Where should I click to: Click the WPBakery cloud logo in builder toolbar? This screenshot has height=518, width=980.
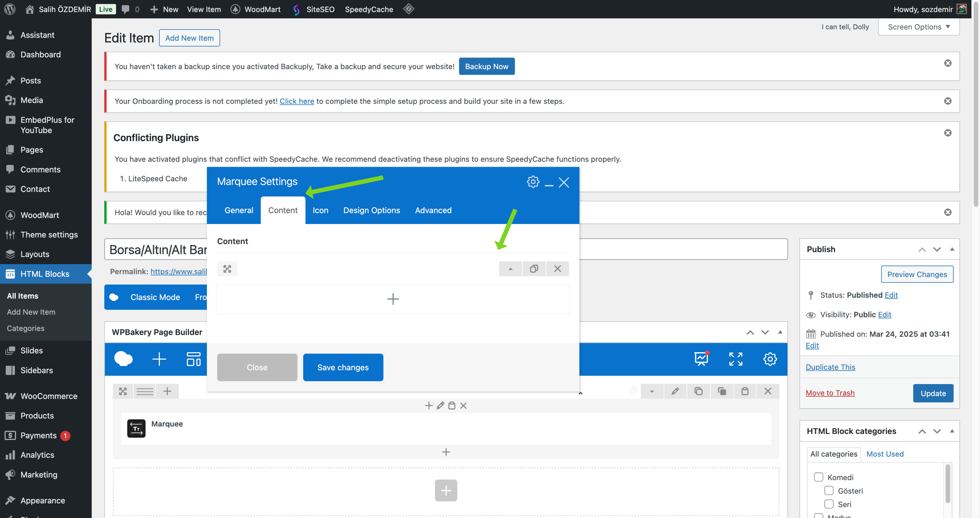(x=124, y=359)
